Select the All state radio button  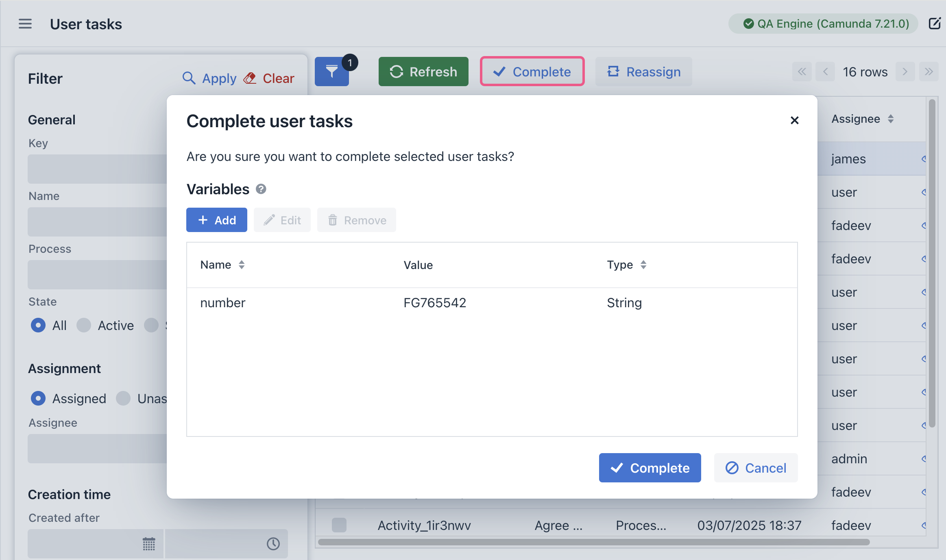click(38, 325)
